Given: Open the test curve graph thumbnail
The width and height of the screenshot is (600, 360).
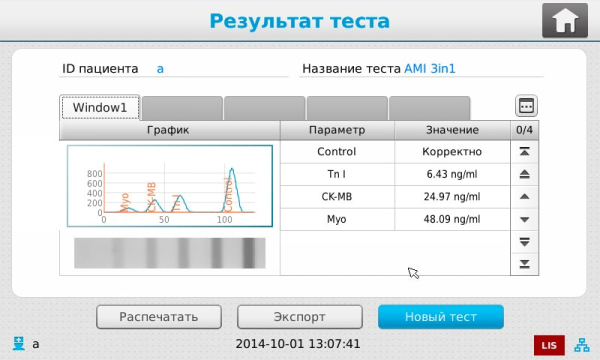Looking at the screenshot, I should [170, 186].
